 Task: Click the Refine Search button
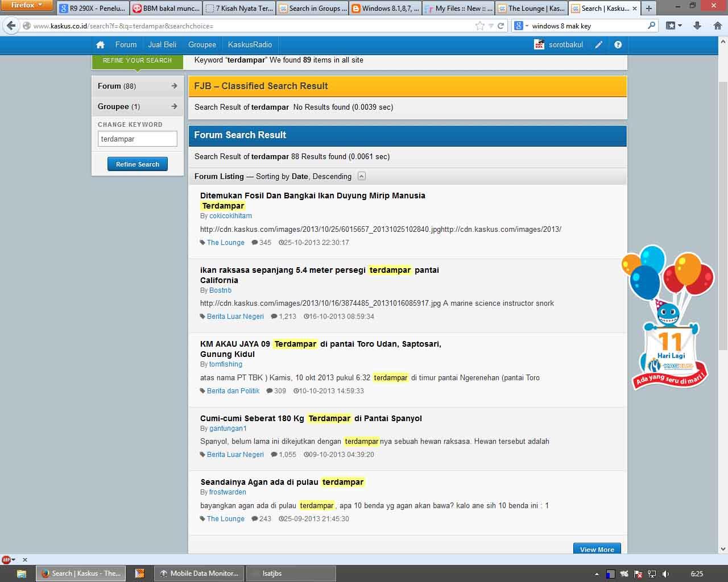138,164
